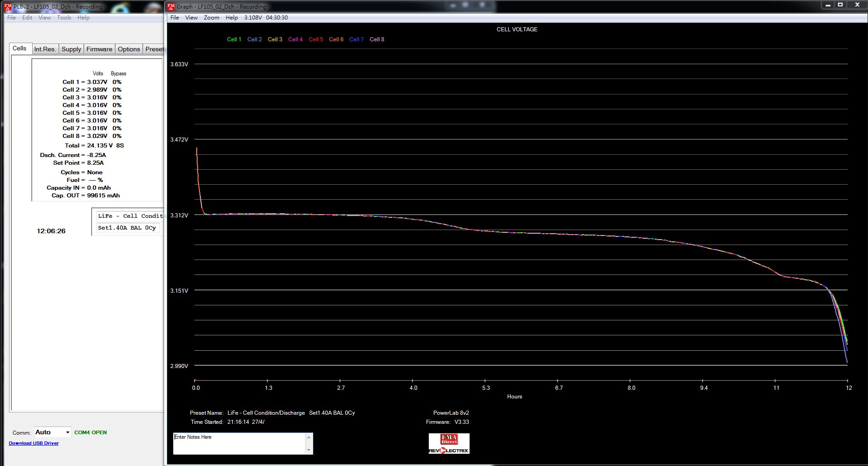This screenshot has width=868, height=466.
Task: Click the FMA Direct logo
Action: [449, 439]
